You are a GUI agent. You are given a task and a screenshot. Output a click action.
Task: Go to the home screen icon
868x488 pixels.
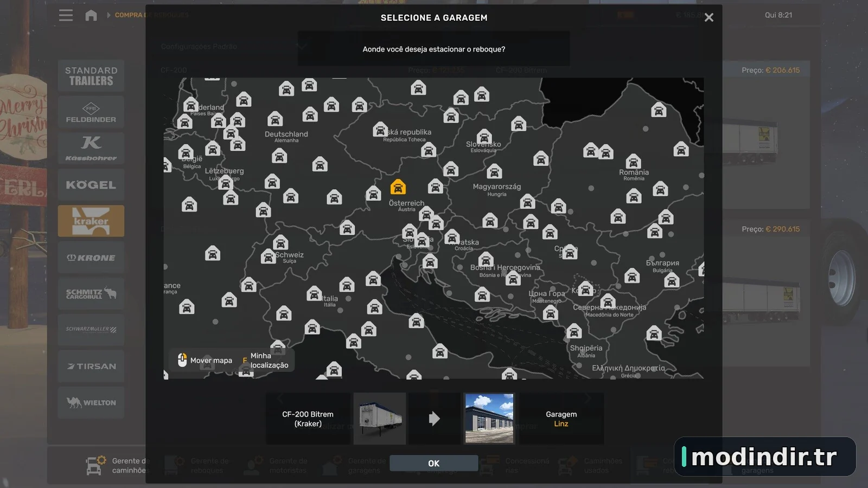pos(91,15)
